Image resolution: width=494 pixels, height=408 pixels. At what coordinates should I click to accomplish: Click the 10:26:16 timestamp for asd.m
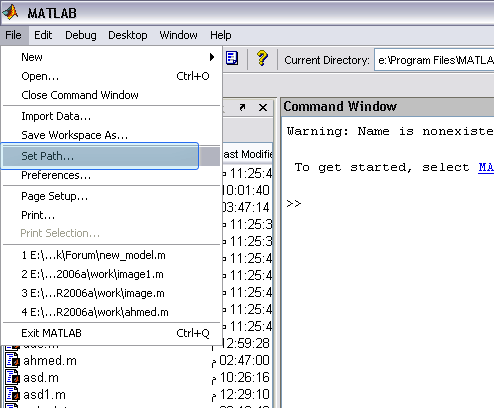pyautogui.click(x=244, y=378)
